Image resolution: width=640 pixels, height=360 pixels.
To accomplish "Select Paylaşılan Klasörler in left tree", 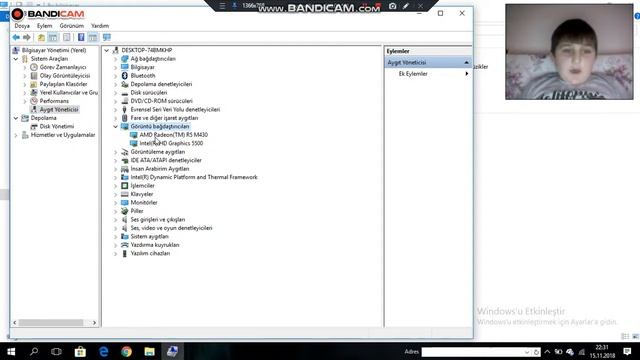I will (63, 84).
